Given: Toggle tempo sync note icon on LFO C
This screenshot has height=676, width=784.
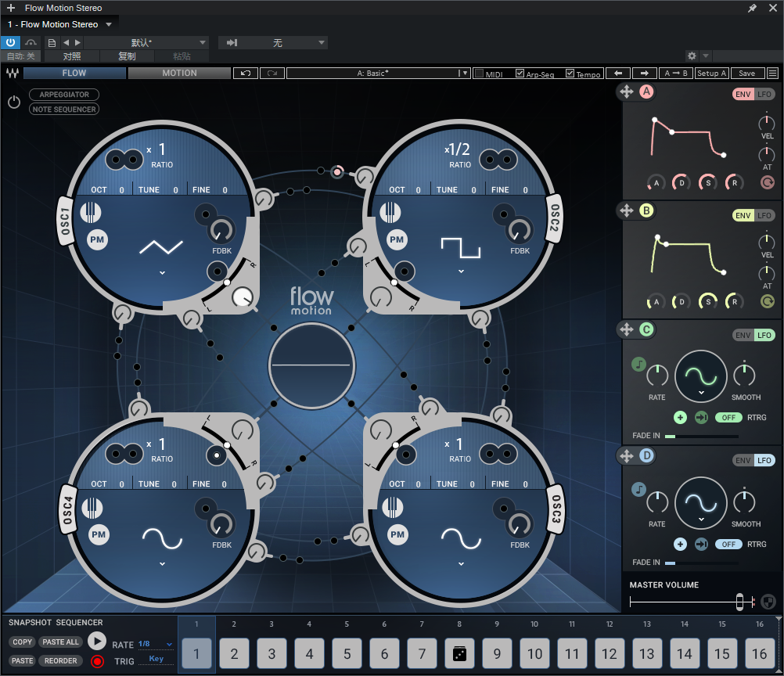Looking at the screenshot, I should point(639,364).
